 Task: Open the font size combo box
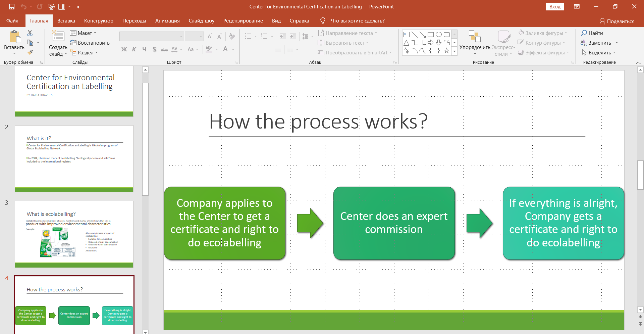pos(194,36)
